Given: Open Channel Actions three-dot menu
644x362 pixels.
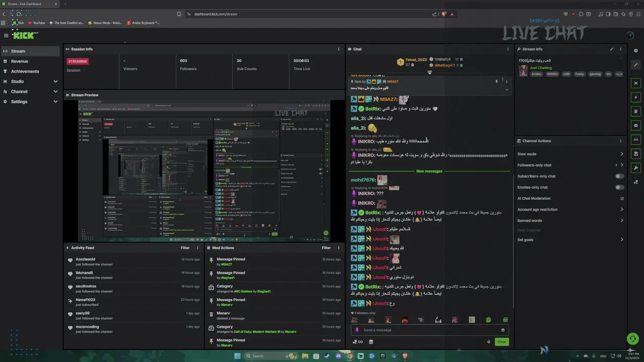Looking at the screenshot, I should (x=621, y=141).
